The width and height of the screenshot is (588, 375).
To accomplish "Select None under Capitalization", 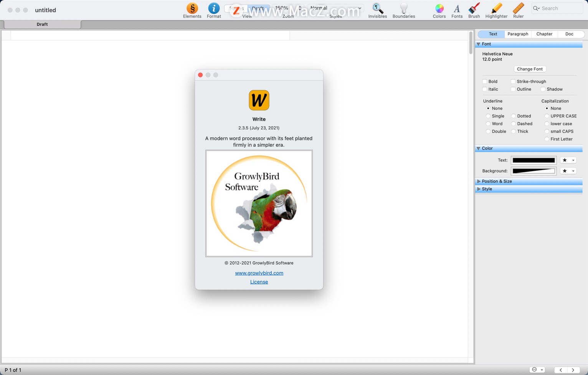I will pos(547,108).
